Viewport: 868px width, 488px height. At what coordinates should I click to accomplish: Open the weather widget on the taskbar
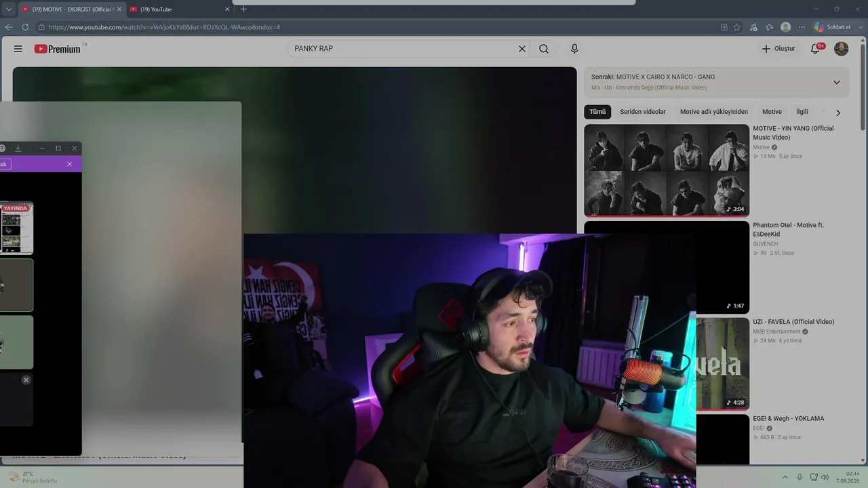coord(33,477)
